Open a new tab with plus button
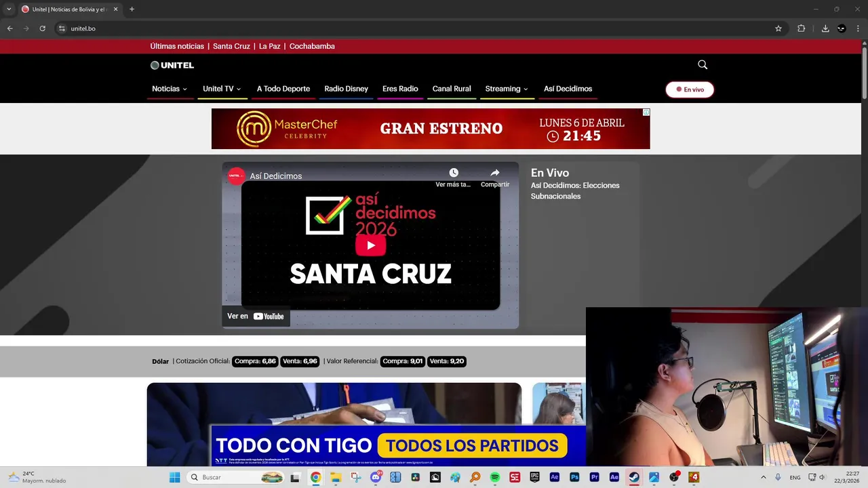868x488 pixels. [x=132, y=9]
